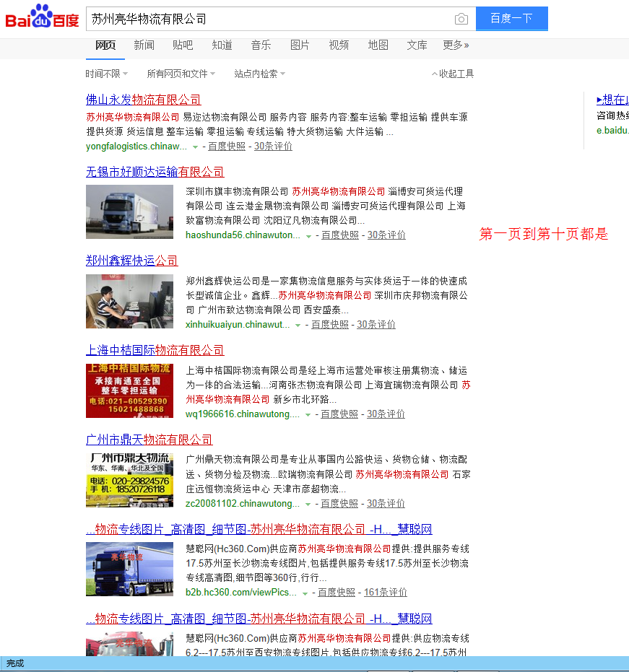
Task: Open 无锡市好顺达运输有限公司 result link
Action: [x=155, y=172]
